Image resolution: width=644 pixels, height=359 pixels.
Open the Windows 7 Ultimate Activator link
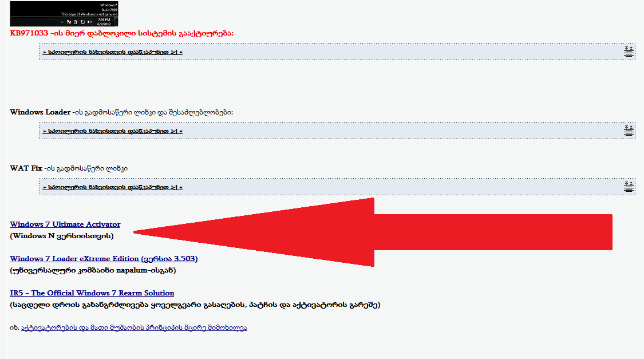[65, 224]
